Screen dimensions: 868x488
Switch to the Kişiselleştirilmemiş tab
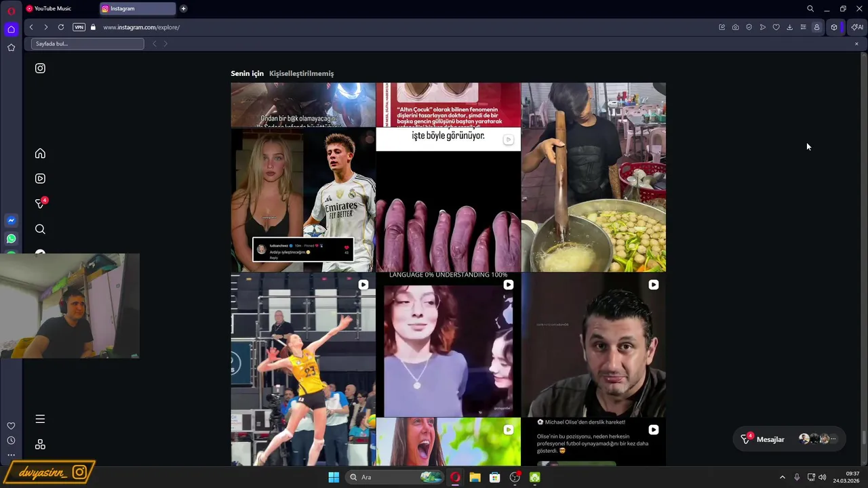click(x=301, y=73)
